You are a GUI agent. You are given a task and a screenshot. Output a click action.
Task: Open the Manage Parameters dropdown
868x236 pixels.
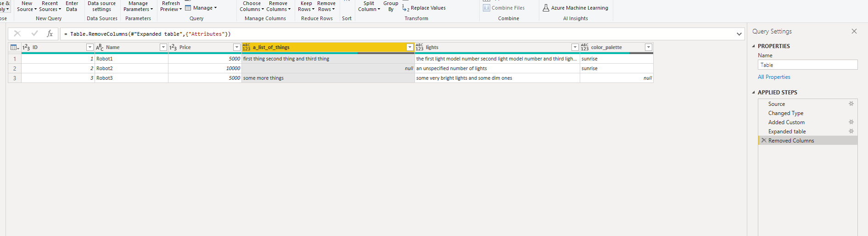138,6
